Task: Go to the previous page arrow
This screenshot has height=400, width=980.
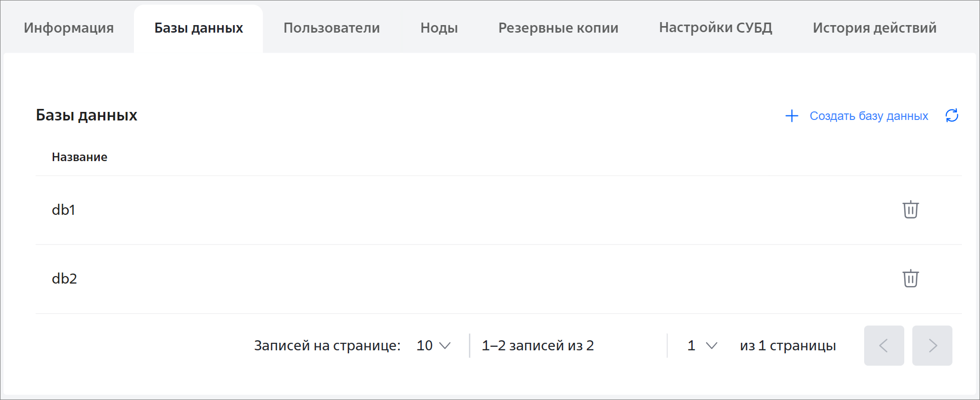Action: (884, 345)
